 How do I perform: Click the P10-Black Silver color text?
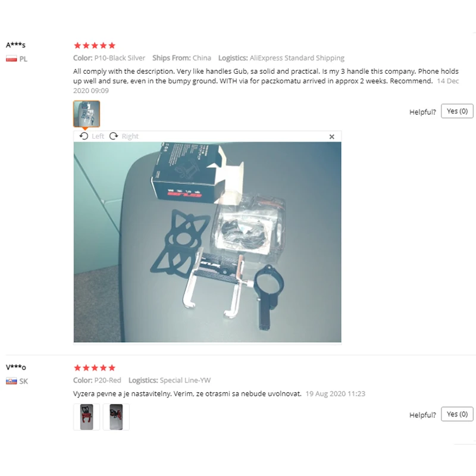pos(120,58)
